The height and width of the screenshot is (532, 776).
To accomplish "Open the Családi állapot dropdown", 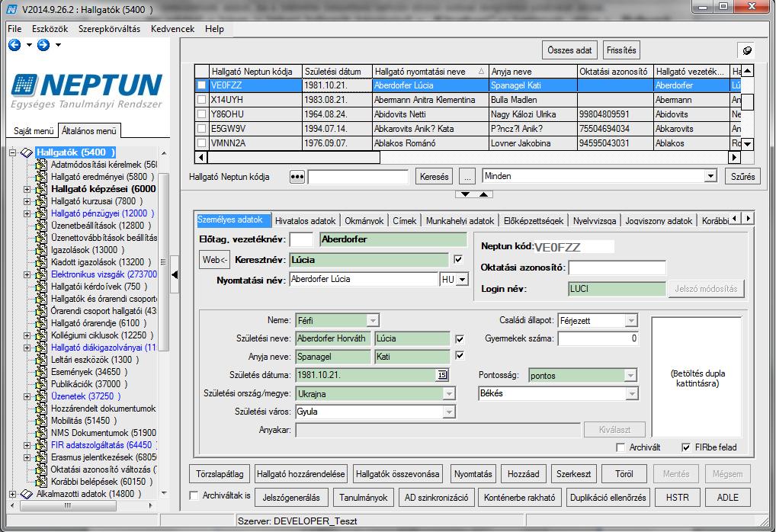I will click(x=631, y=321).
